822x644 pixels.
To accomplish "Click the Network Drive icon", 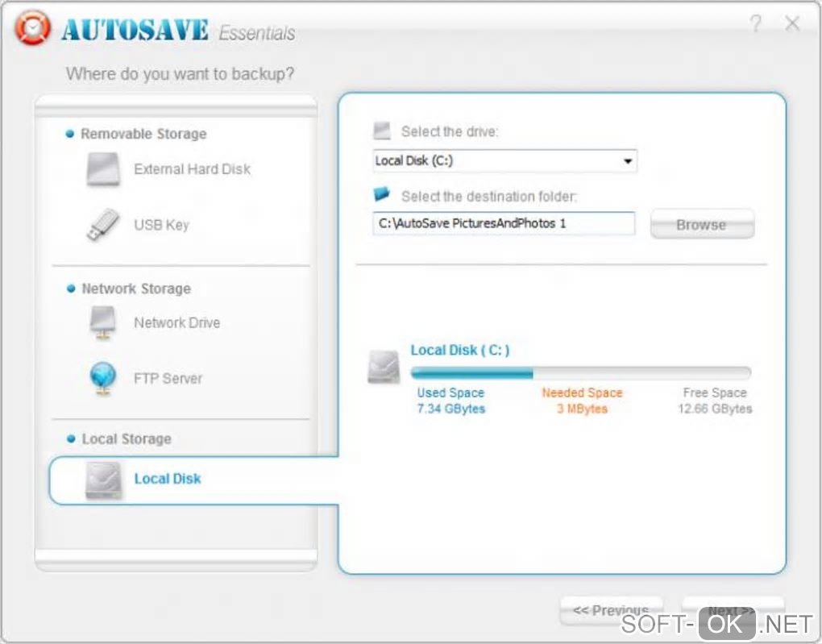I will coord(103,322).
